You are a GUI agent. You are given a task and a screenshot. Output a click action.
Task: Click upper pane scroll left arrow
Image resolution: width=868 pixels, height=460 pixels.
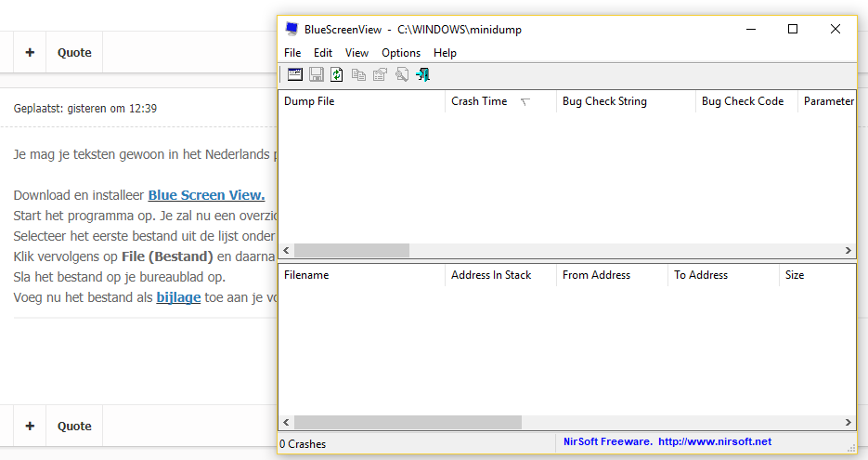[x=286, y=251]
